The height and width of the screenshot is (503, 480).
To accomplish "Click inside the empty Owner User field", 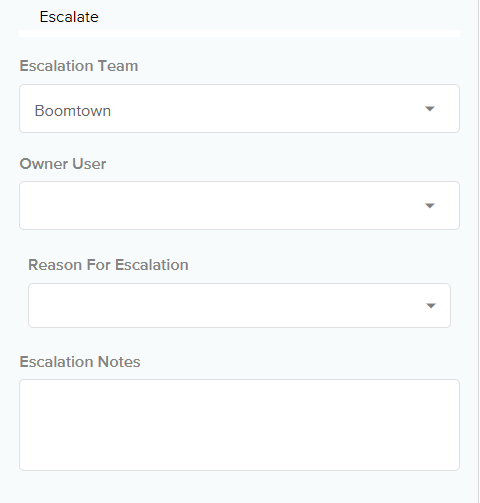I will coord(239,206).
